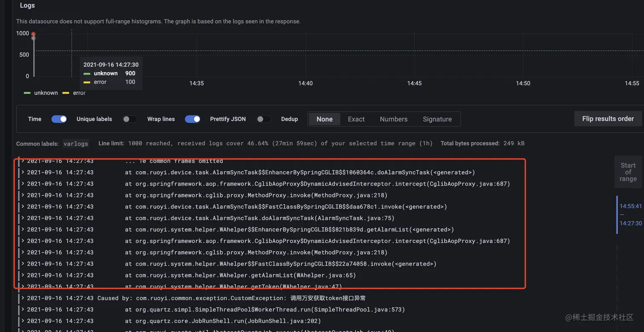Expand the SimpleThreadPool.java:573 log row chevron
Image resolution: width=644 pixels, height=332 pixels.
23,309
